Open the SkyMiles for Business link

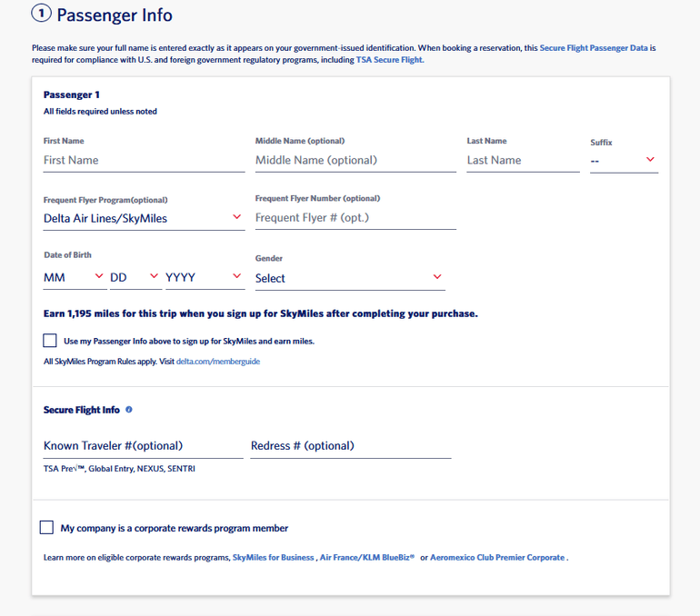tap(274, 558)
